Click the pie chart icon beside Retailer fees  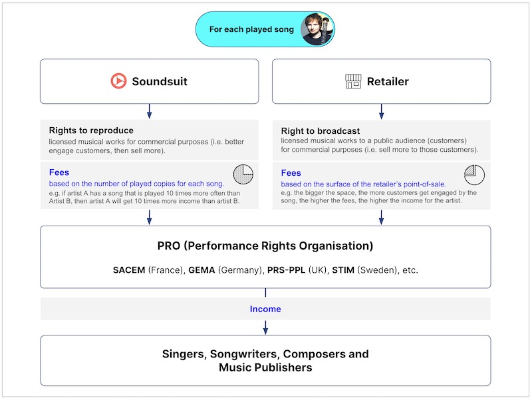[x=474, y=175]
